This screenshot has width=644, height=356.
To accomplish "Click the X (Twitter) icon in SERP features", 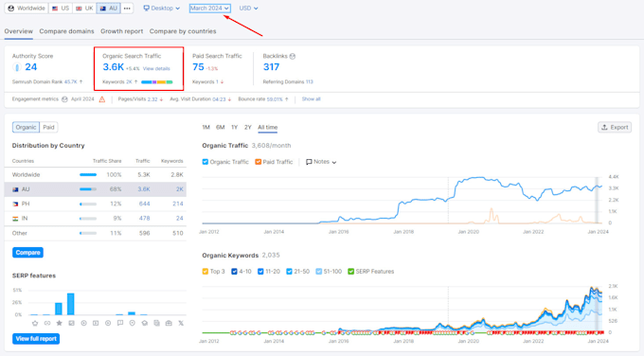I will tap(181, 323).
